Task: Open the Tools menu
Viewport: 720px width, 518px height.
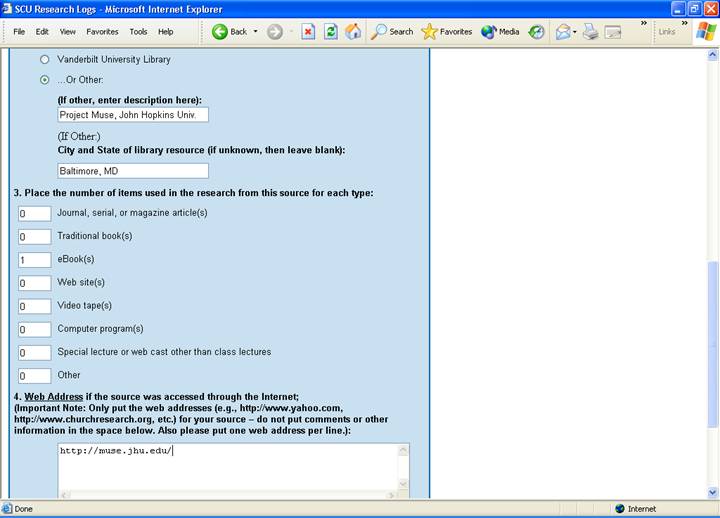Action: click(x=138, y=32)
